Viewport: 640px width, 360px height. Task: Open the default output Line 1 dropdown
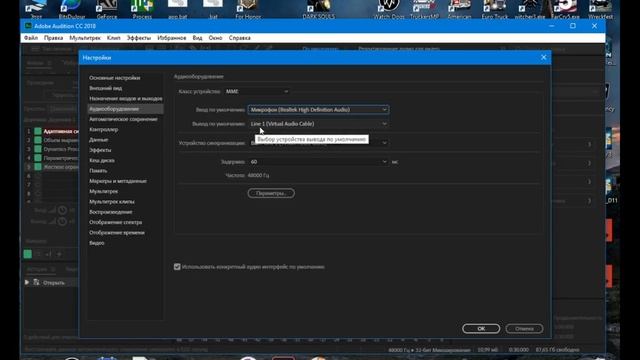(x=318, y=124)
